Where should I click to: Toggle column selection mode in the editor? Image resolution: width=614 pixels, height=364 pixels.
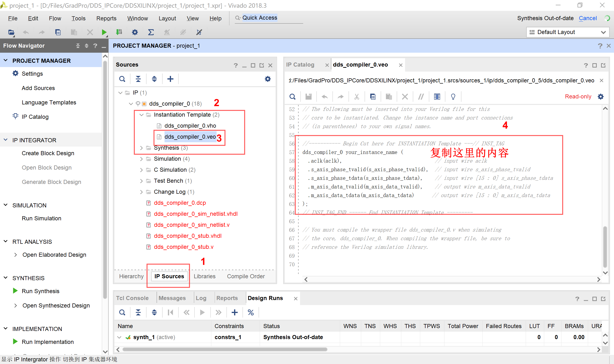[x=437, y=97]
